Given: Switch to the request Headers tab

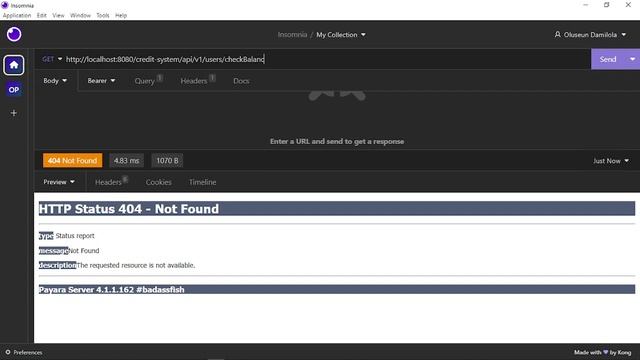Looking at the screenshot, I should (198, 80).
